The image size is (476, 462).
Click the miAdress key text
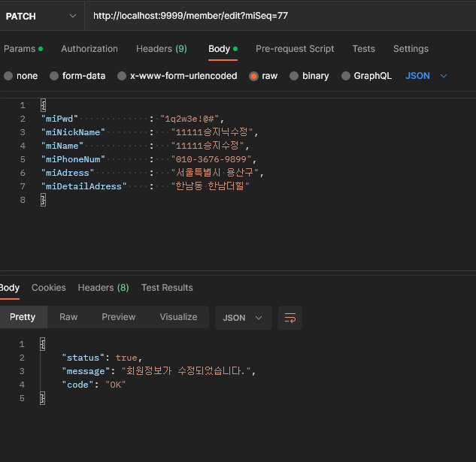point(68,173)
